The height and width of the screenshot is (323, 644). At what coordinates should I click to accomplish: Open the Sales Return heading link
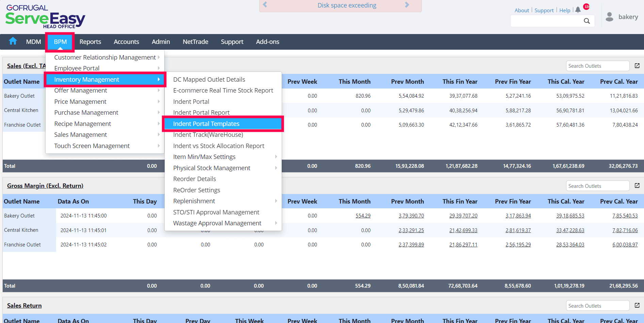[x=24, y=305]
